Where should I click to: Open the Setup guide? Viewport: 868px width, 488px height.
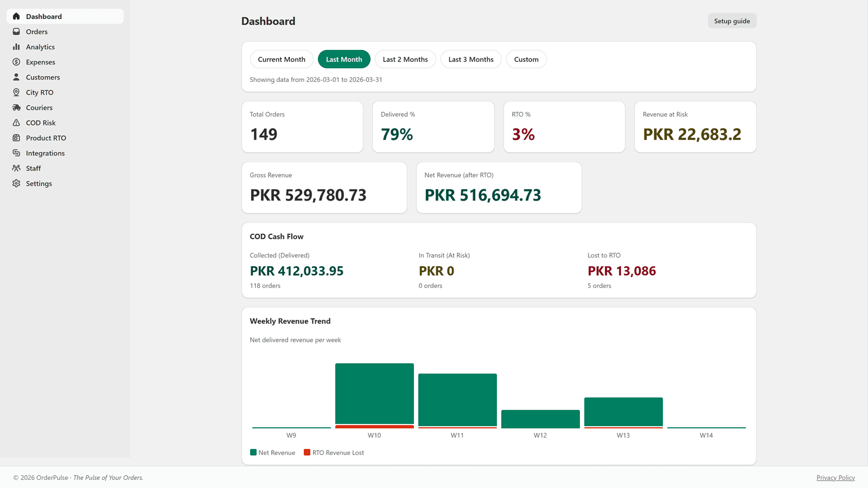coord(732,21)
